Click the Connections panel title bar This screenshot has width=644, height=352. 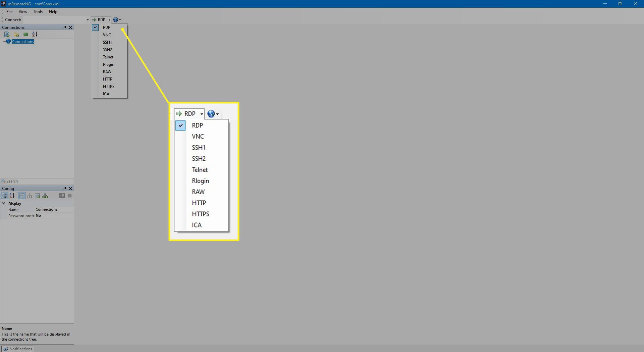pos(32,28)
